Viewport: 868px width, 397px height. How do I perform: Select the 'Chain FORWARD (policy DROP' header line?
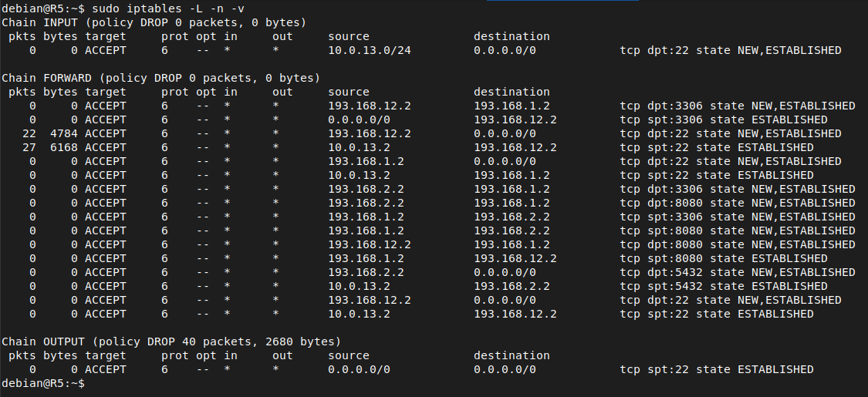[161, 78]
